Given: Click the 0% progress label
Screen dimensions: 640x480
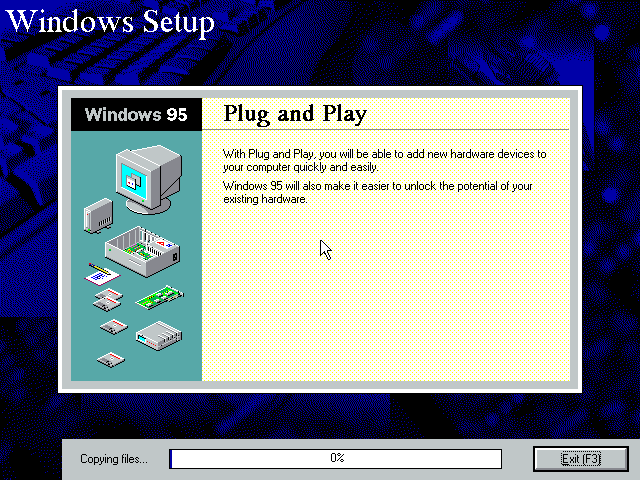Looking at the screenshot, I should 337,458.
